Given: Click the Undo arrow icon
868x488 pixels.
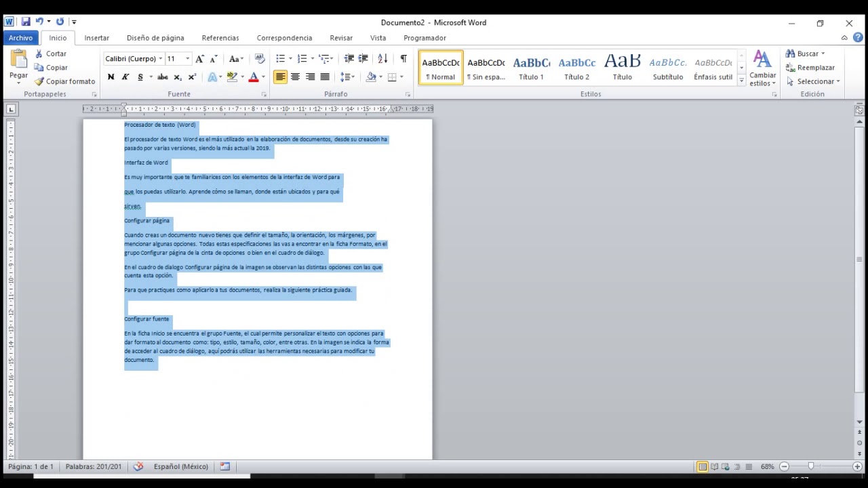Looking at the screenshot, I should pyautogui.click(x=40, y=22).
